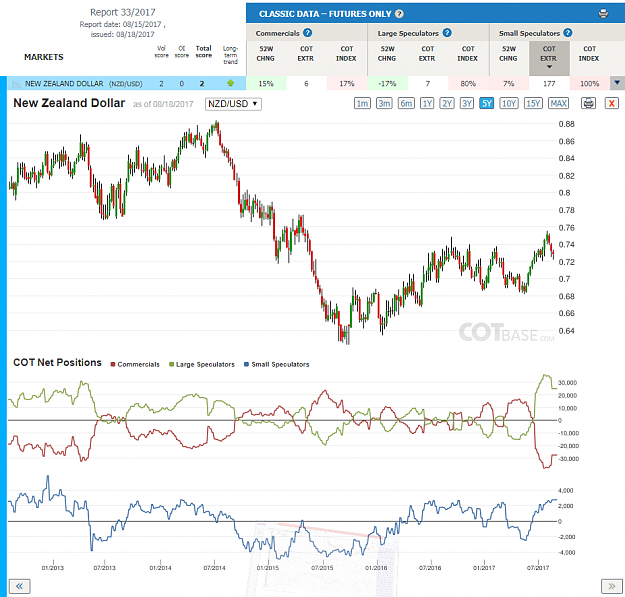The width and height of the screenshot is (625, 597).
Task: Sort by Large Speculators COT EXTR column
Action: click(x=427, y=53)
